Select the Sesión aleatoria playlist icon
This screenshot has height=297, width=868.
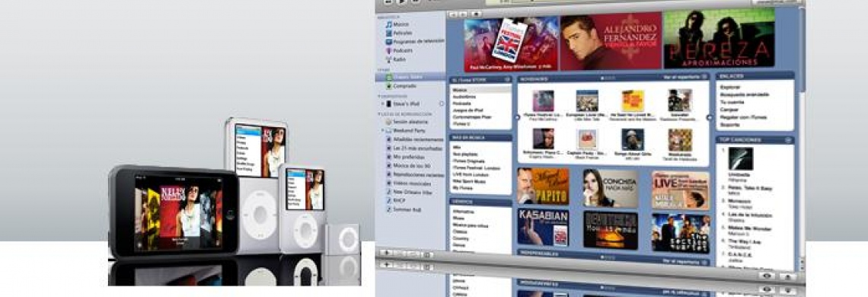pos(389,121)
